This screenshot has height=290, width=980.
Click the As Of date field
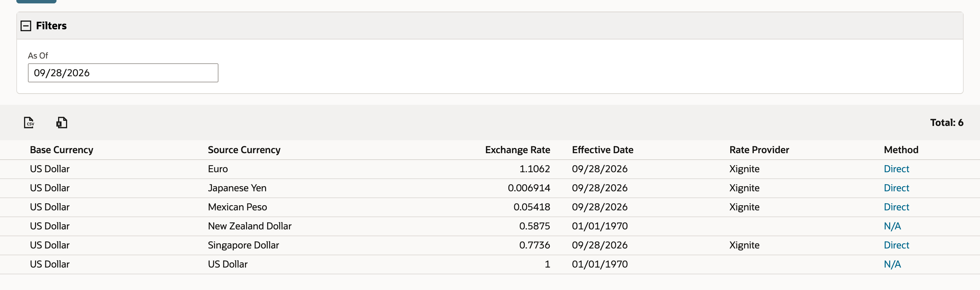(123, 73)
